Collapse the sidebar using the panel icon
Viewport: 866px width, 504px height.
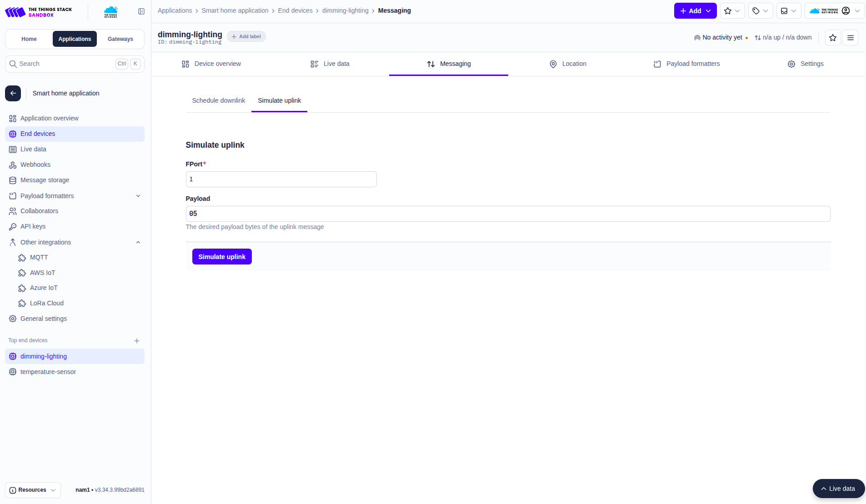point(141,11)
